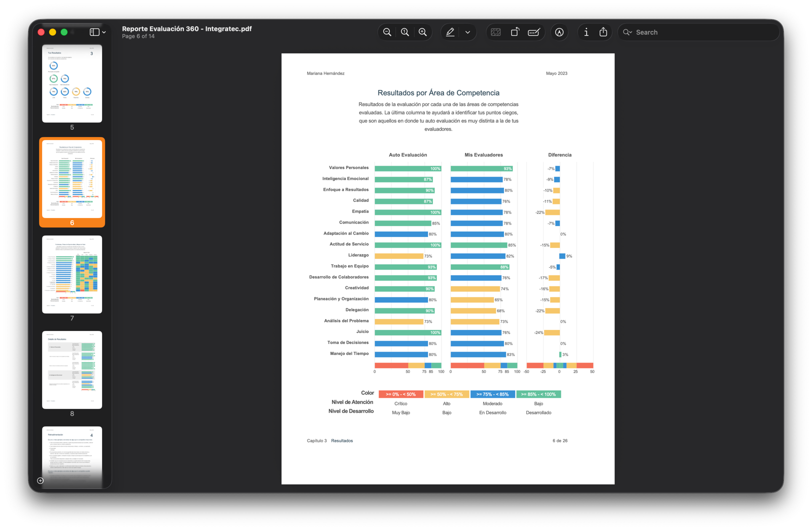This screenshot has width=812, height=530.
Task: Open search options magnifier dropdown
Action: pyautogui.click(x=627, y=32)
